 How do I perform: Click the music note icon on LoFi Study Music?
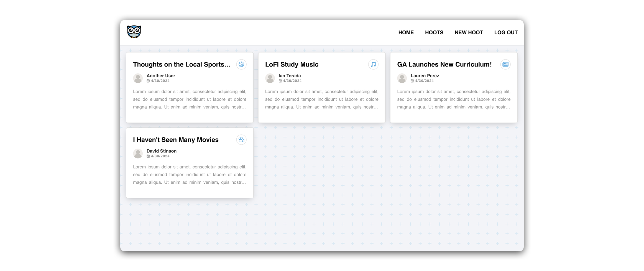pyautogui.click(x=373, y=64)
